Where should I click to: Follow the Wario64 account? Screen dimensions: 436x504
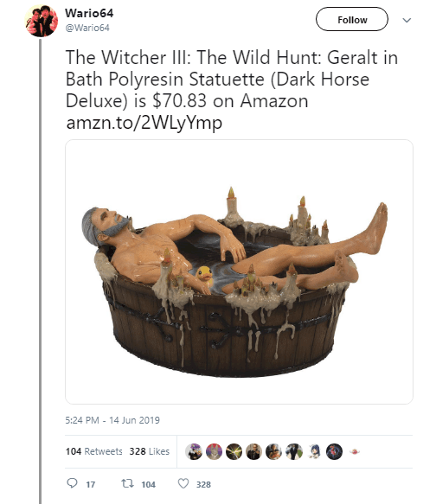click(352, 19)
